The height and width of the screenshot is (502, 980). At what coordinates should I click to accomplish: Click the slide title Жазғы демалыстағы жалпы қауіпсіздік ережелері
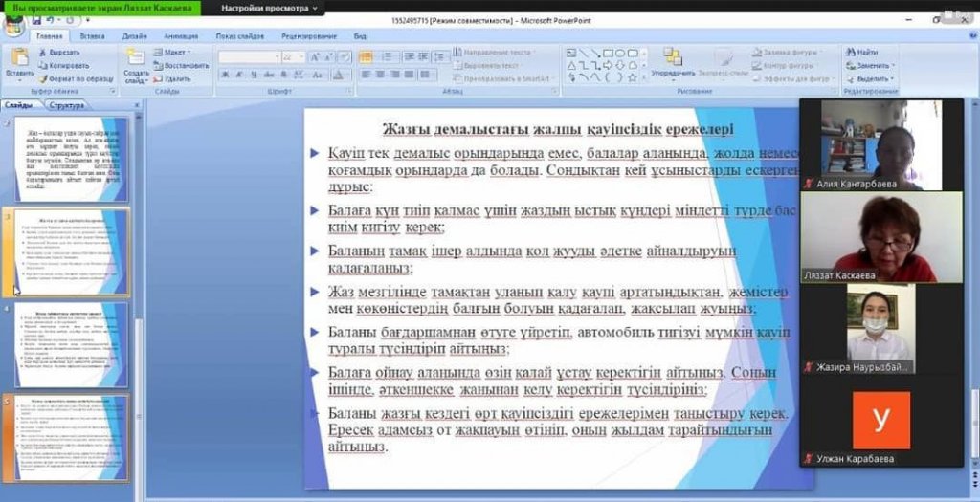tap(558, 129)
